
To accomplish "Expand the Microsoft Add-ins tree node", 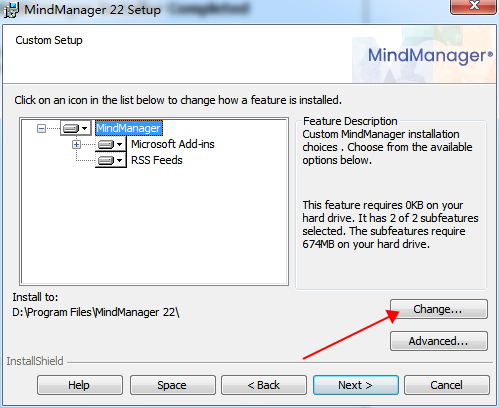I will [x=77, y=144].
